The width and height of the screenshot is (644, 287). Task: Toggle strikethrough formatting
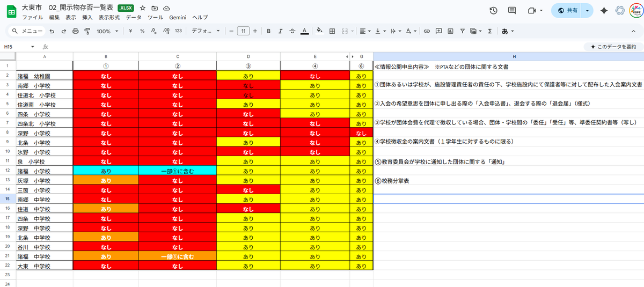[x=292, y=31]
